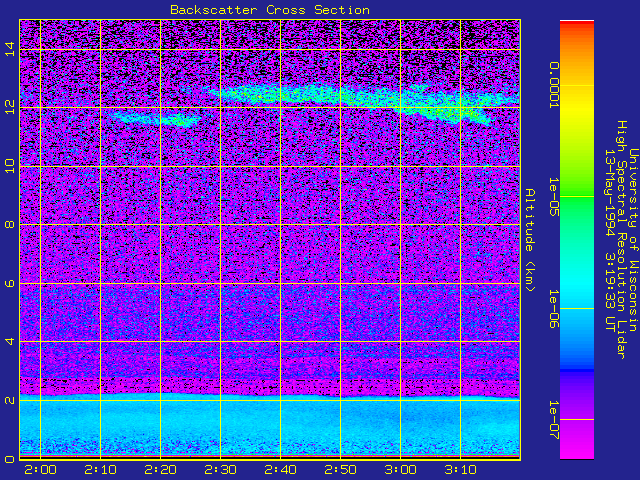Click the 2 km altitude tick label
Viewport: 640px width, 480px height.
tap(10, 400)
